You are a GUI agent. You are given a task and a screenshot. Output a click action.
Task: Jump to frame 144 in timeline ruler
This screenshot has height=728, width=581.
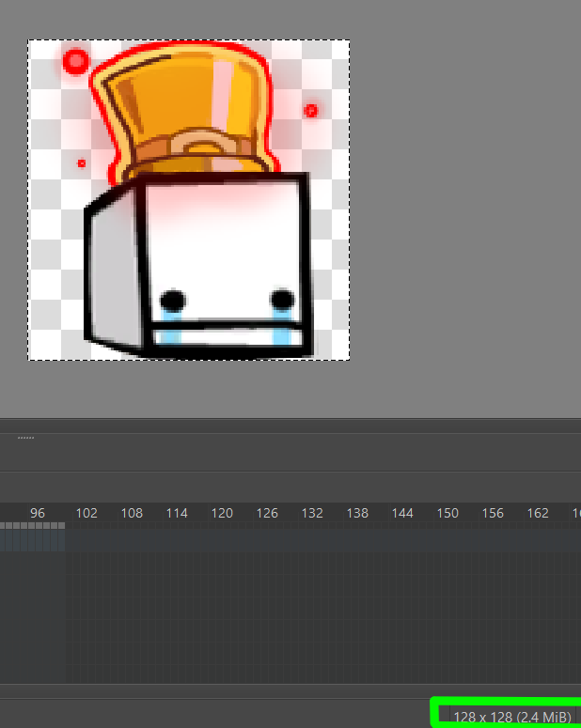(402, 513)
